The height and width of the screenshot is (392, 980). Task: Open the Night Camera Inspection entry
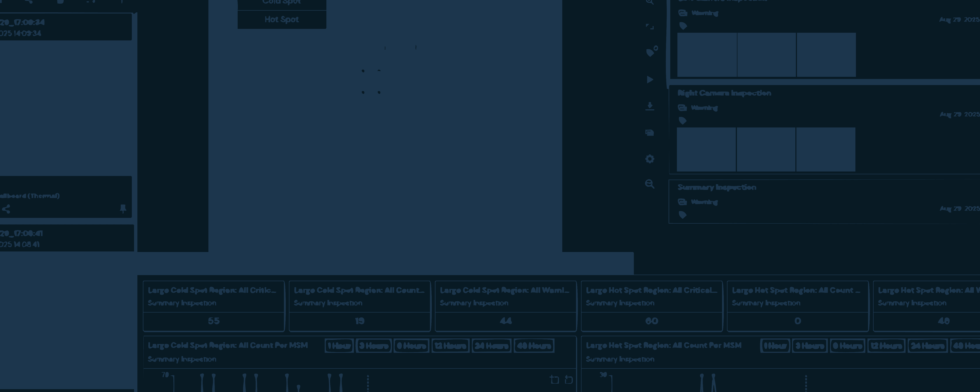724,93
